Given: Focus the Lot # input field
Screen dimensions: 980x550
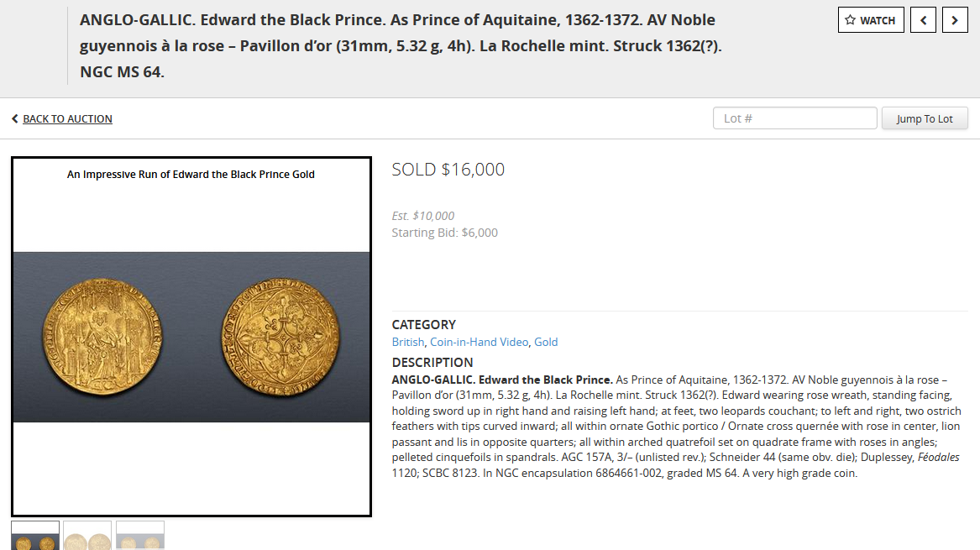Looking at the screenshot, I should coord(794,118).
